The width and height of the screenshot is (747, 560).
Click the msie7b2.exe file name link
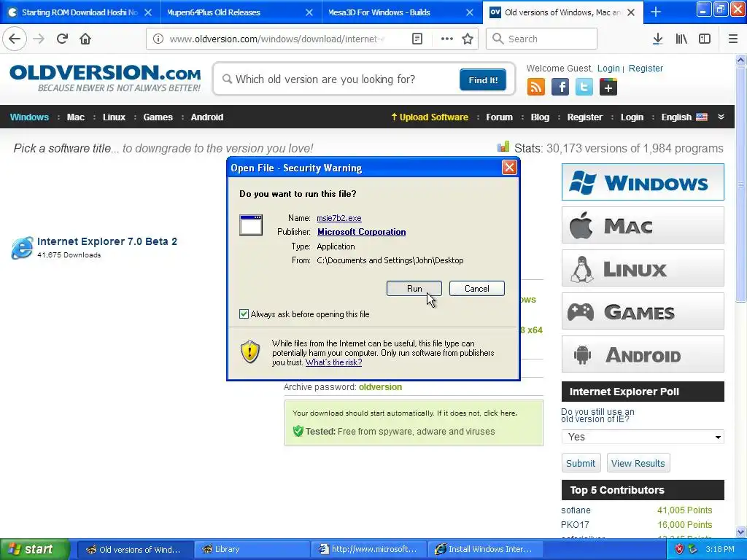338,218
